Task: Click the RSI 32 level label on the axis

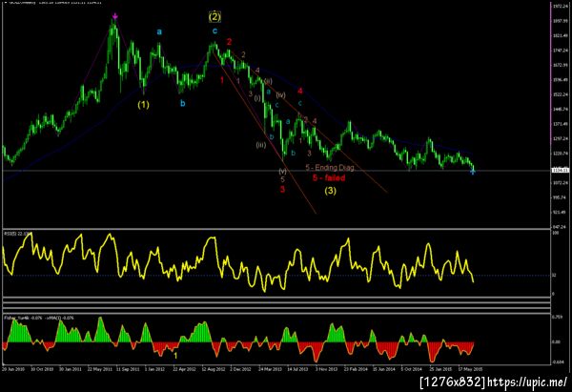Action: (554, 276)
